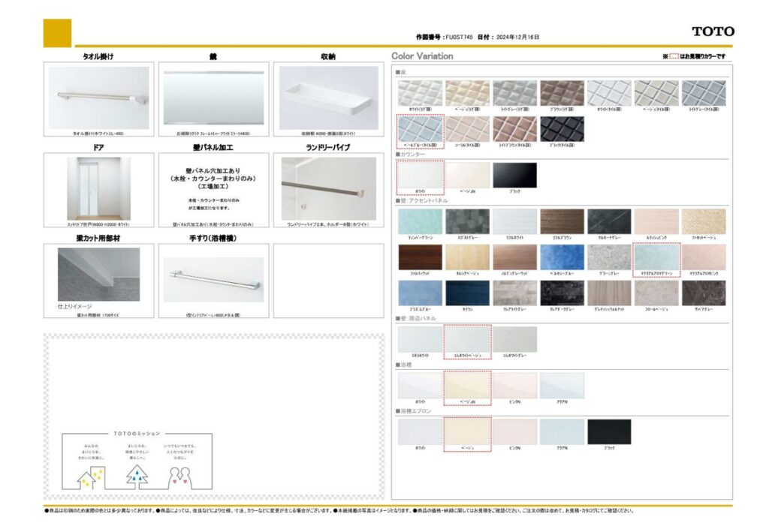769x532 pixels.
Task: Choose the blue ベルセシーブルー accent panel swatch
Action: (x=562, y=257)
